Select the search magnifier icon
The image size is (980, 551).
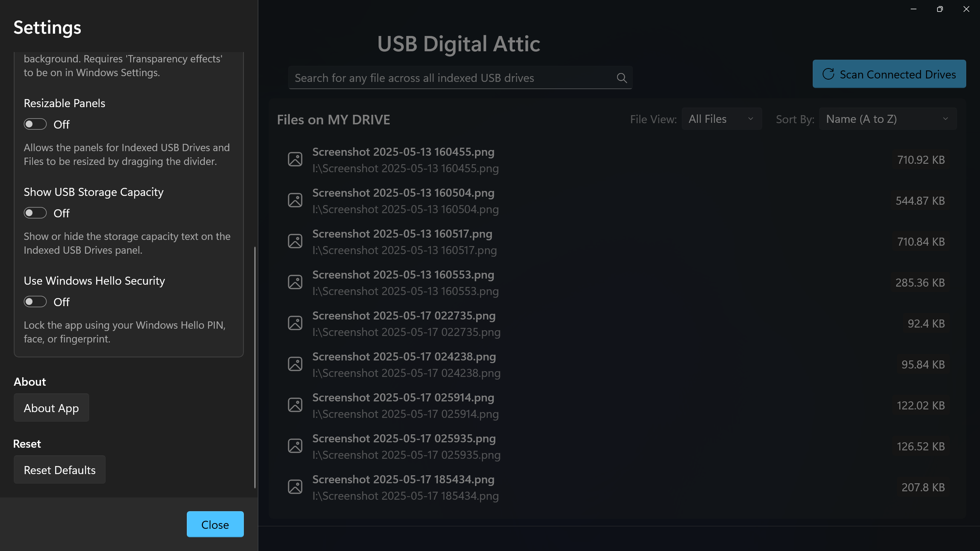(622, 78)
